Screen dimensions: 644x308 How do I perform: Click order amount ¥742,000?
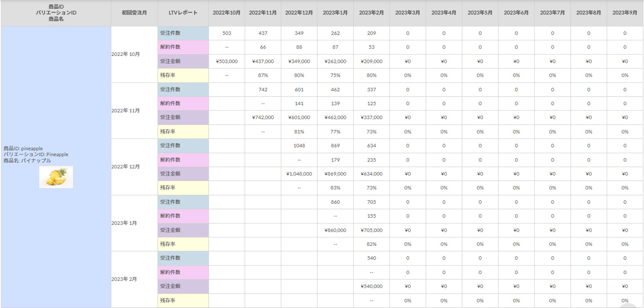pyautogui.click(x=263, y=117)
